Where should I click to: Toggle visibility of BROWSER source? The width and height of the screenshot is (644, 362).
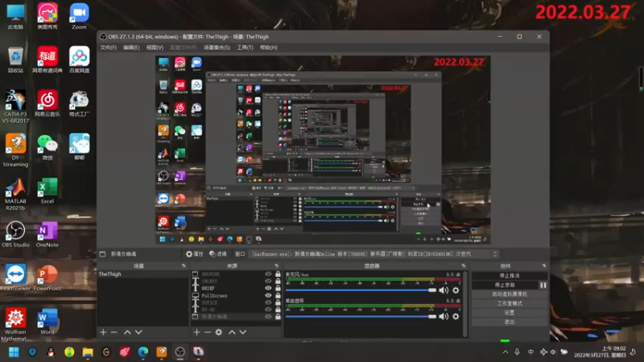[x=268, y=274]
